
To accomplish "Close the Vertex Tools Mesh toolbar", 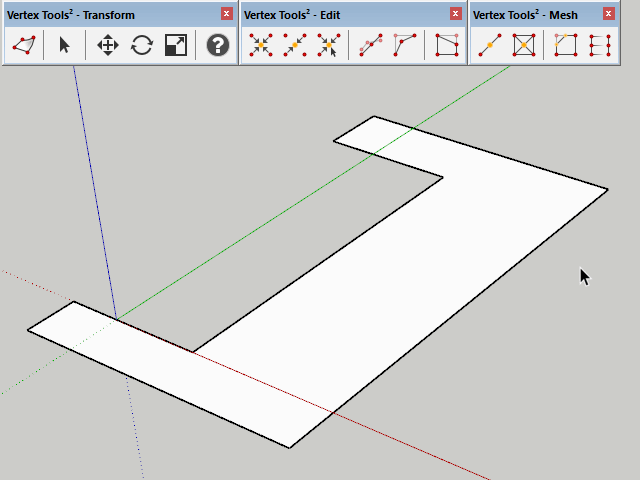I will pos(608,14).
